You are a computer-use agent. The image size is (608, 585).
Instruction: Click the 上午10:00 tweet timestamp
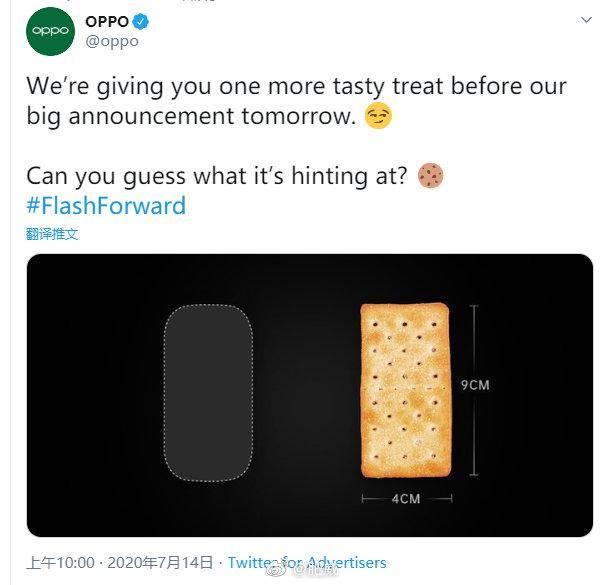(60, 562)
